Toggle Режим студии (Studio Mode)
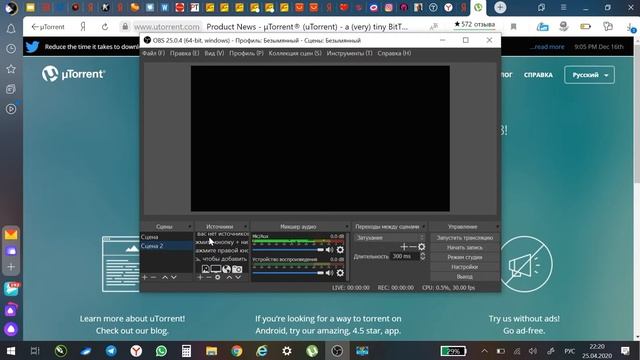The image size is (640, 360). pyautogui.click(x=464, y=257)
